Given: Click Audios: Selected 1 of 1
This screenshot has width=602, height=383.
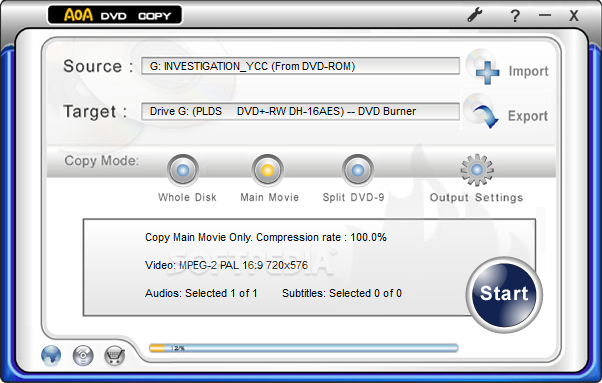Looking at the screenshot, I should click(201, 293).
